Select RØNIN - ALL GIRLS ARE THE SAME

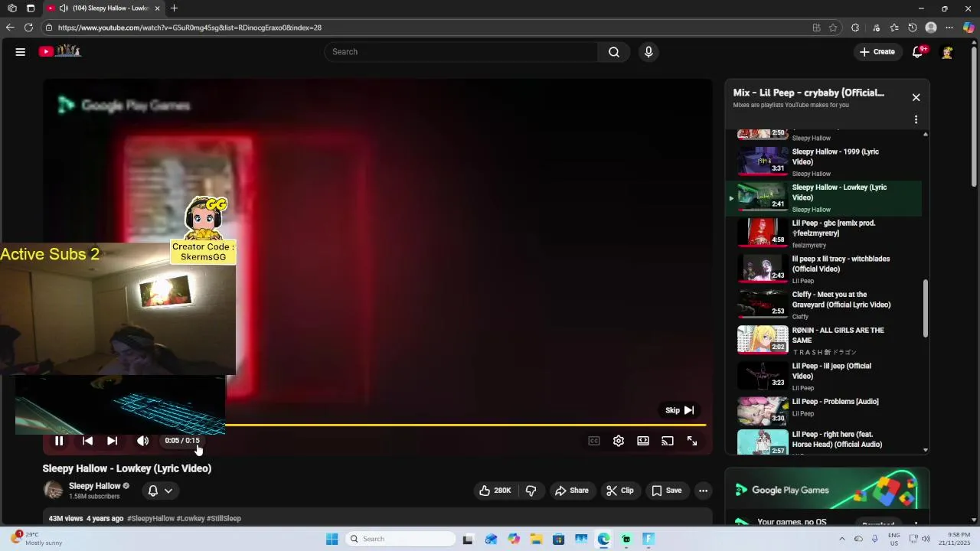[823, 341]
